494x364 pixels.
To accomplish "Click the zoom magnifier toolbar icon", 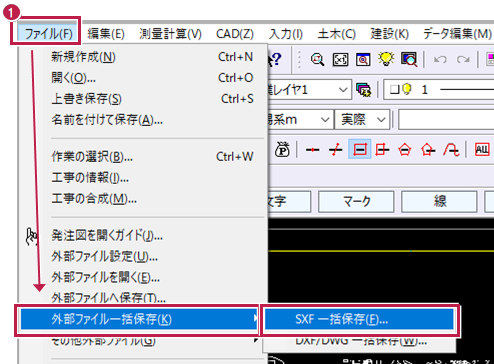I will pos(317,60).
